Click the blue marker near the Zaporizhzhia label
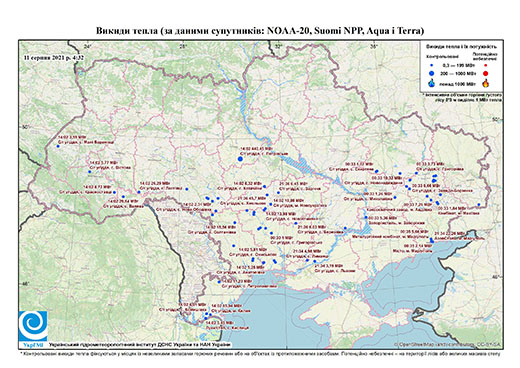Image resolution: width=520 pixels, height=368 pixels. 366,217
